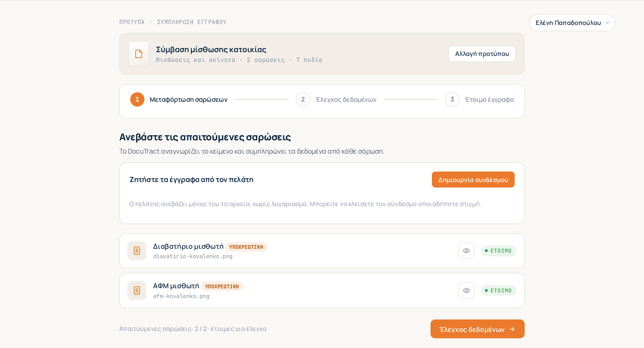Image resolution: width=644 pixels, height=348 pixels.
Task: Click the ΑΦΜ μισθωτή row title
Action: coord(176,286)
